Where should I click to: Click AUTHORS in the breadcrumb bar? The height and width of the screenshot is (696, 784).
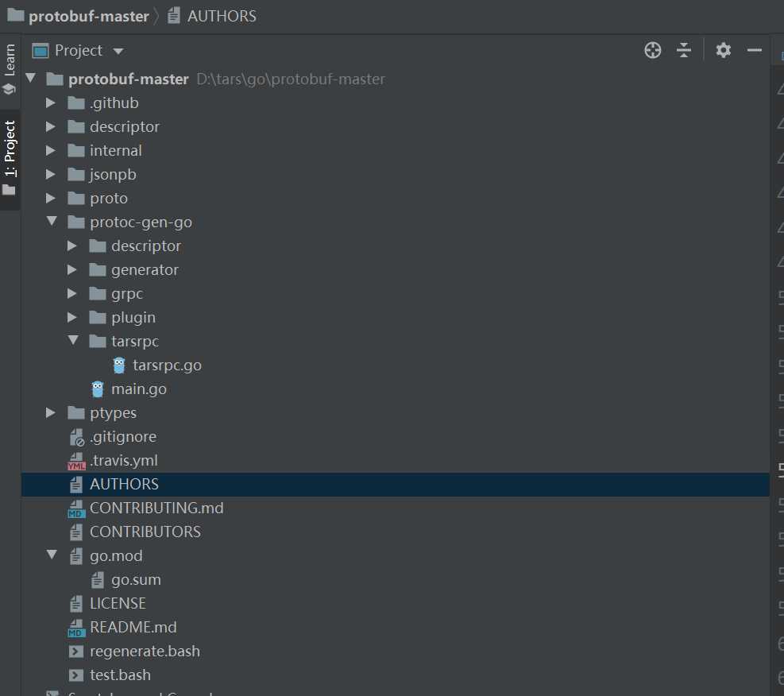click(x=222, y=16)
